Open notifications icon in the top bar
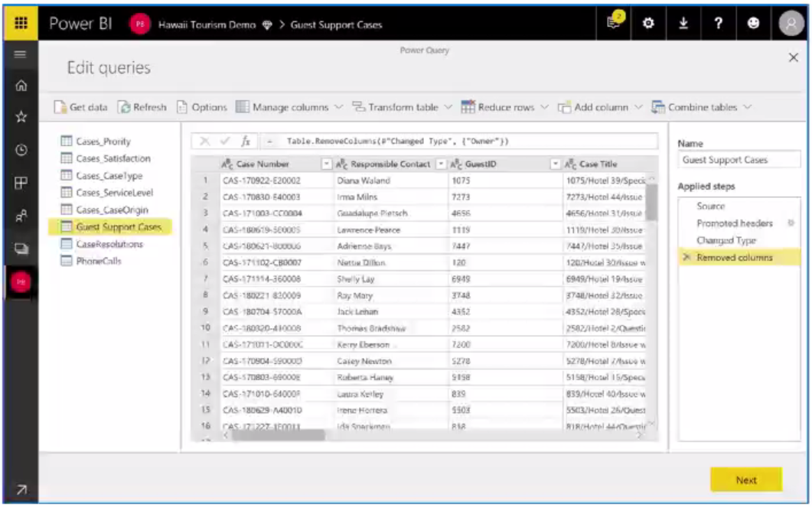The height and width of the screenshot is (507, 812). tap(614, 23)
